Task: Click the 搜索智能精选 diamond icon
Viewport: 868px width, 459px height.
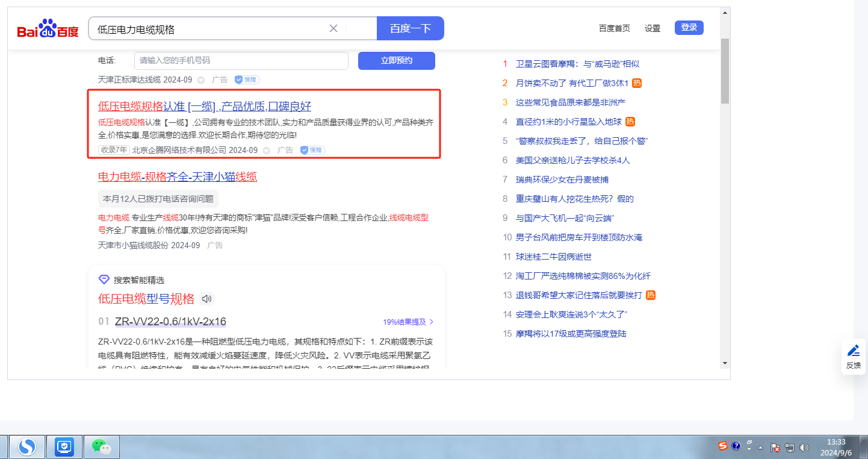Action: click(104, 279)
